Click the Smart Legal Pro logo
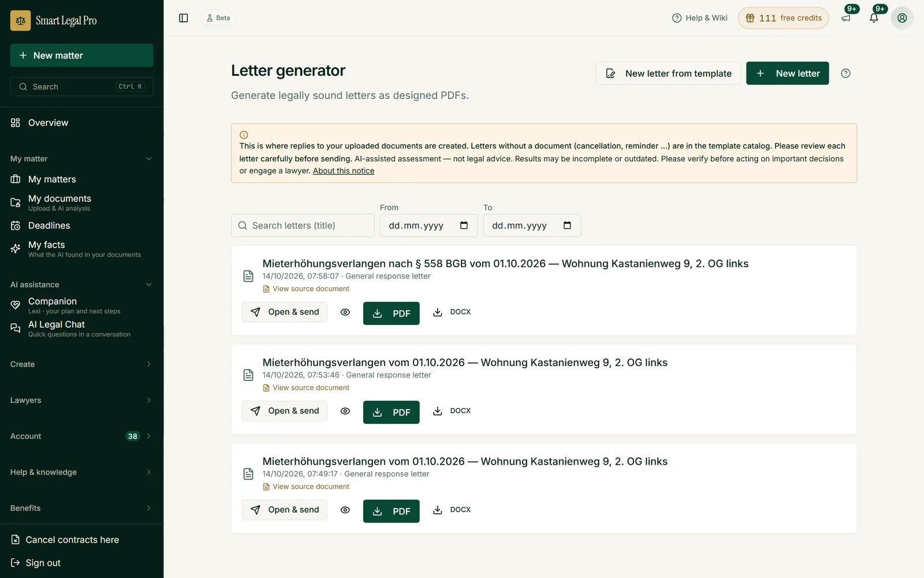This screenshot has height=578, width=924. 54,20
